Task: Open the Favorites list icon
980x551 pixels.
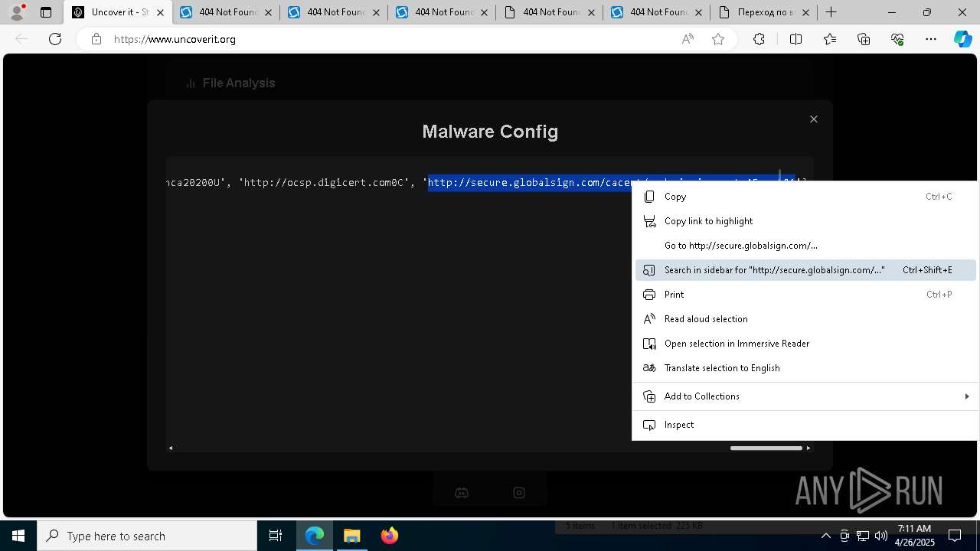Action: pos(830,39)
